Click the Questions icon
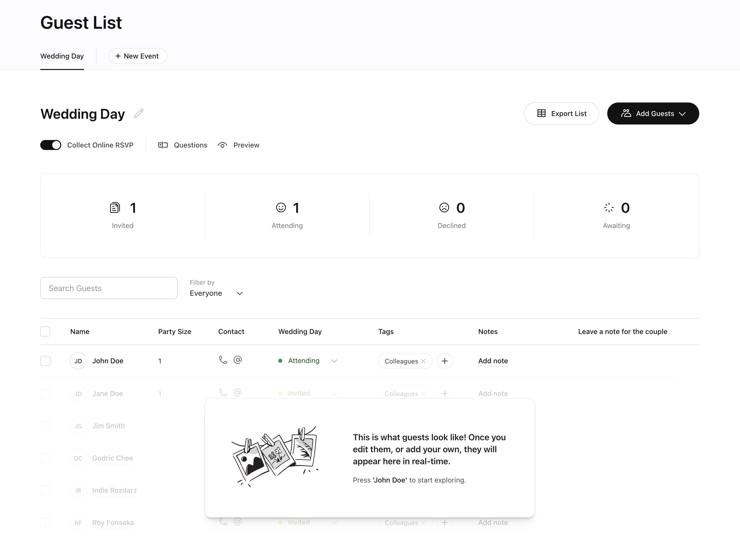This screenshot has width=740, height=560. click(163, 145)
